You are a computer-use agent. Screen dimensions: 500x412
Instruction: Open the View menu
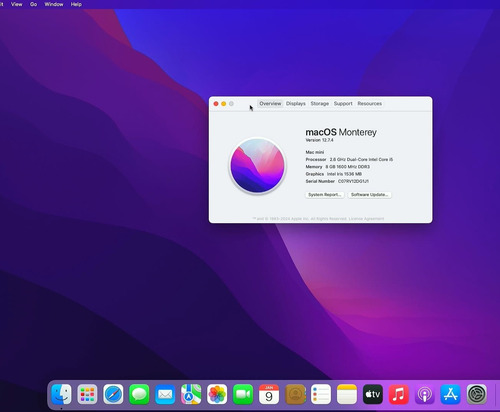[x=17, y=4]
